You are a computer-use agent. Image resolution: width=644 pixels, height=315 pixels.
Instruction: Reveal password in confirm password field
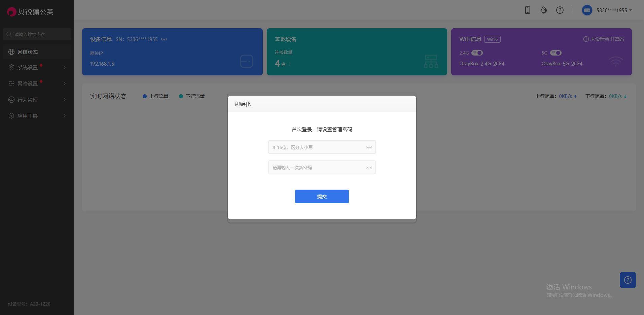point(369,168)
